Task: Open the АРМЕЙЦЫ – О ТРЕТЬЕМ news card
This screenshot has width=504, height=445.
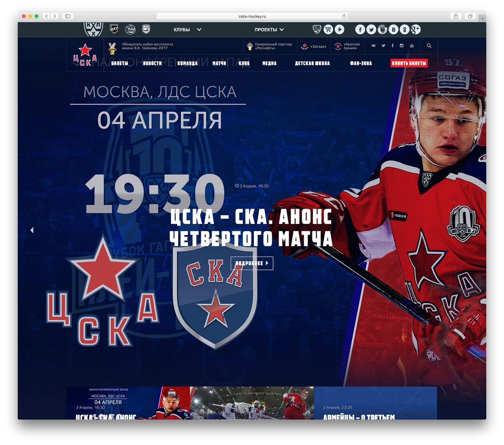Action: pyautogui.click(x=376, y=403)
